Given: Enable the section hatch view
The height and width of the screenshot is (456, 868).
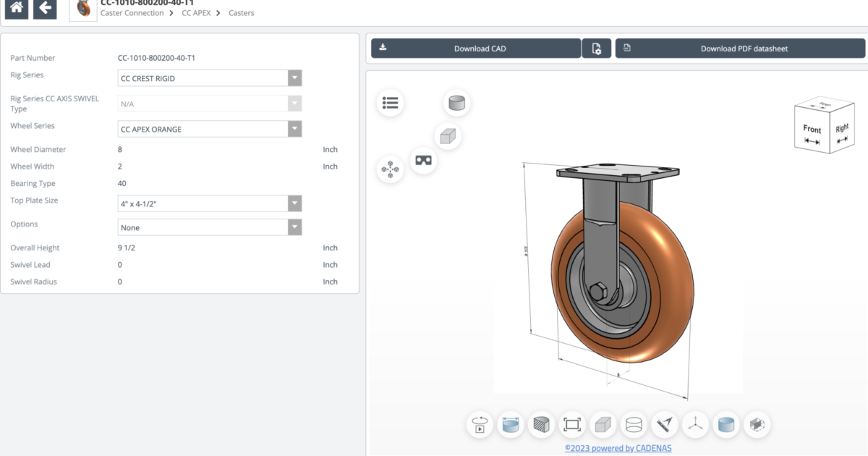Looking at the screenshot, I should pos(541,425).
